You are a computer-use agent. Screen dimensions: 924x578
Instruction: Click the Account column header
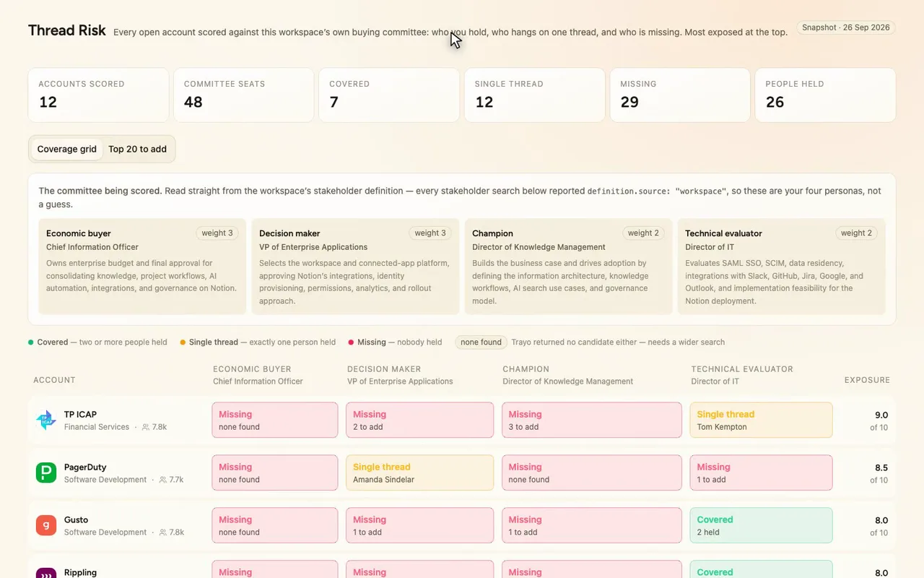click(54, 380)
